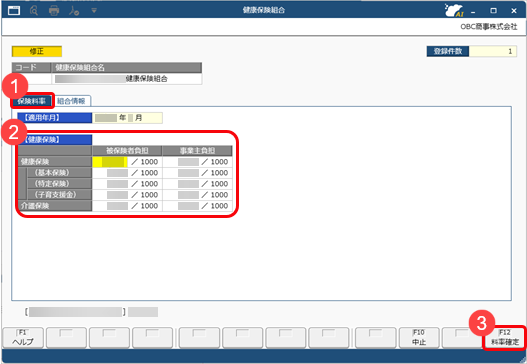This screenshot has width=527, height=364.
Task: Edit 子育支援金 事業主負担 rate field
Action: point(188,195)
